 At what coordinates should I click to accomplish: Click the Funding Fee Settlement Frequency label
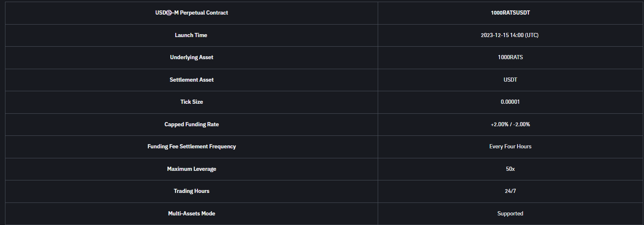[x=192, y=146]
